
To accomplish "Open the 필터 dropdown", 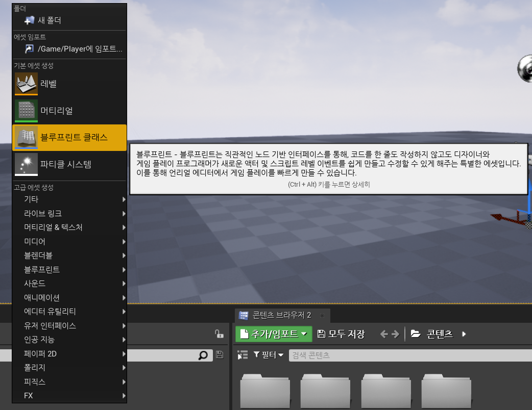I will click(x=269, y=355).
